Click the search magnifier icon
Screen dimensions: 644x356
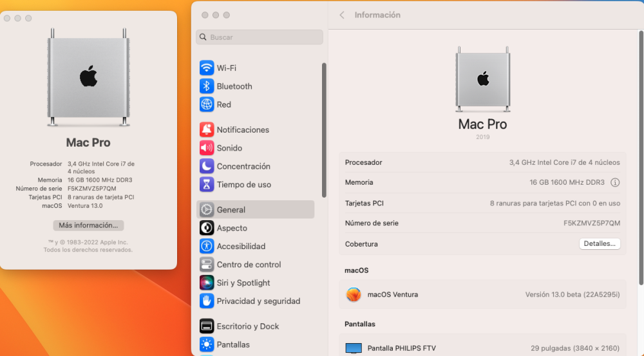coord(203,37)
